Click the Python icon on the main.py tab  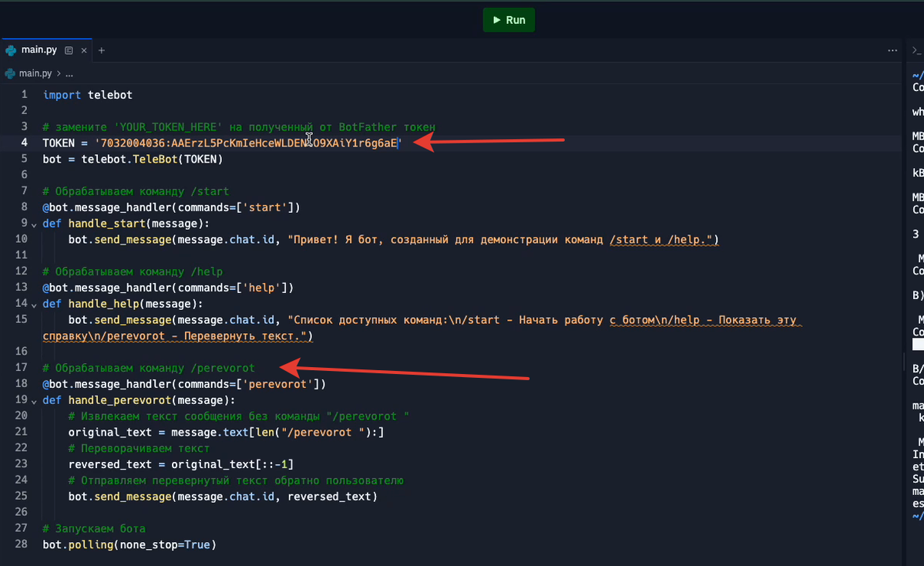[x=11, y=50]
